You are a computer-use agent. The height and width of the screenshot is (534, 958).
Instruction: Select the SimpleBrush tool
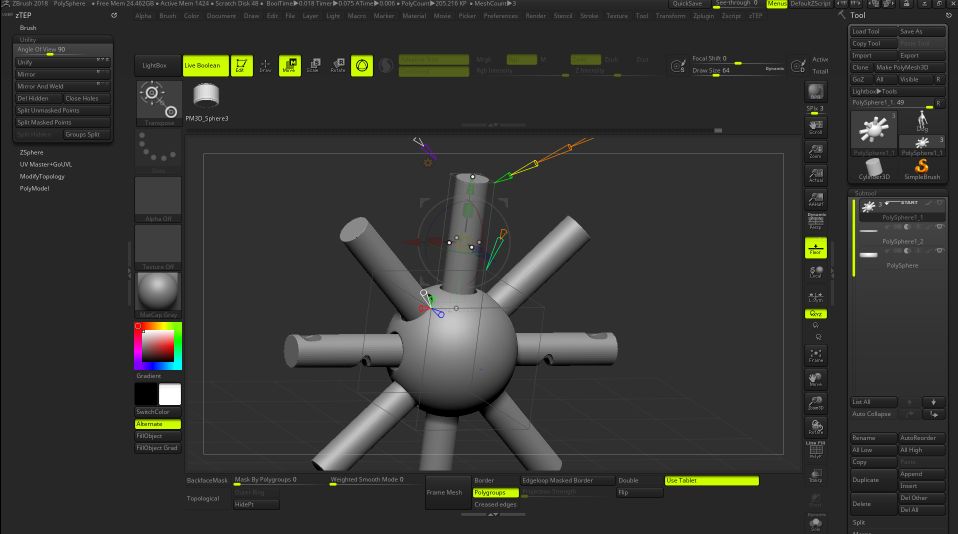922,169
